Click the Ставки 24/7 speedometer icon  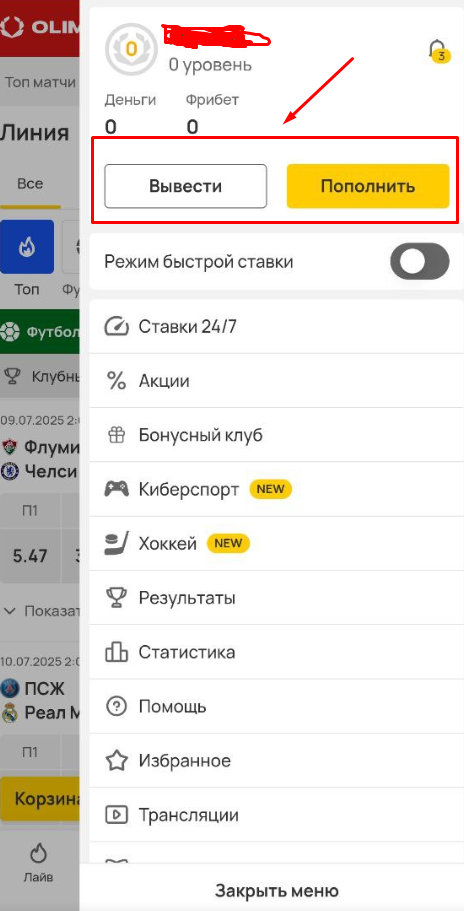pyautogui.click(x=116, y=327)
